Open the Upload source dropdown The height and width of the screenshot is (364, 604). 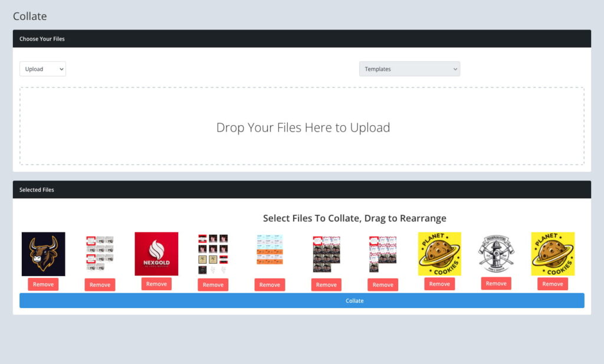pos(42,69)
